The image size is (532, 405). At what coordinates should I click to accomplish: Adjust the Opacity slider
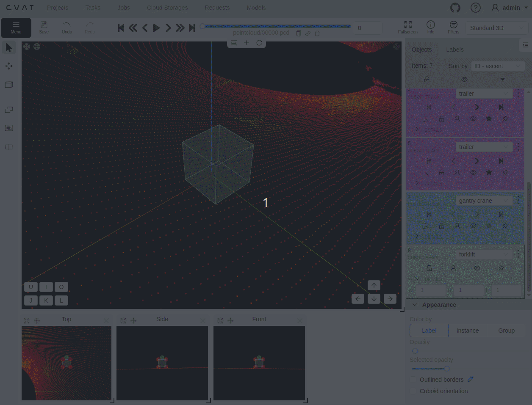[415, 351]
